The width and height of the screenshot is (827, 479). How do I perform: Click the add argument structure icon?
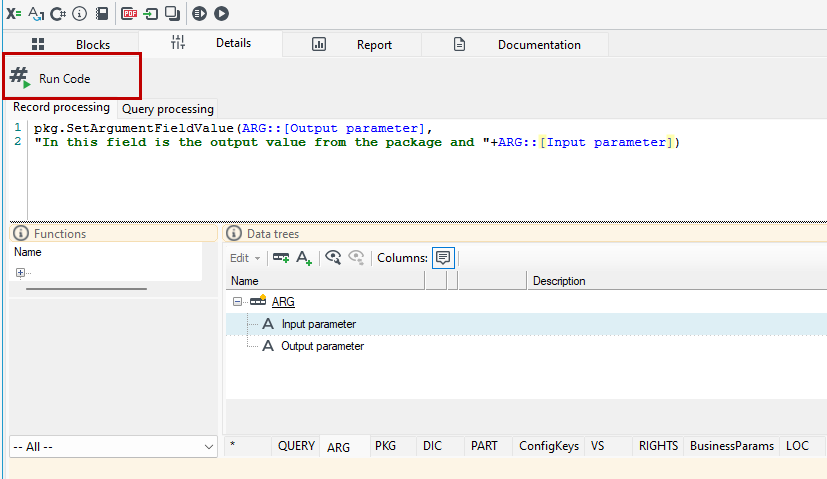coord(281,258)
